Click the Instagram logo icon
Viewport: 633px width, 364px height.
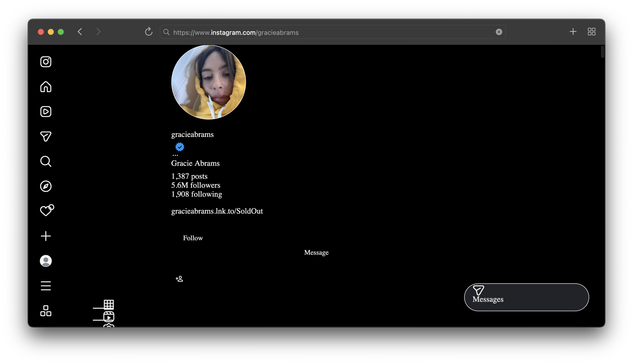coord(46,62)
